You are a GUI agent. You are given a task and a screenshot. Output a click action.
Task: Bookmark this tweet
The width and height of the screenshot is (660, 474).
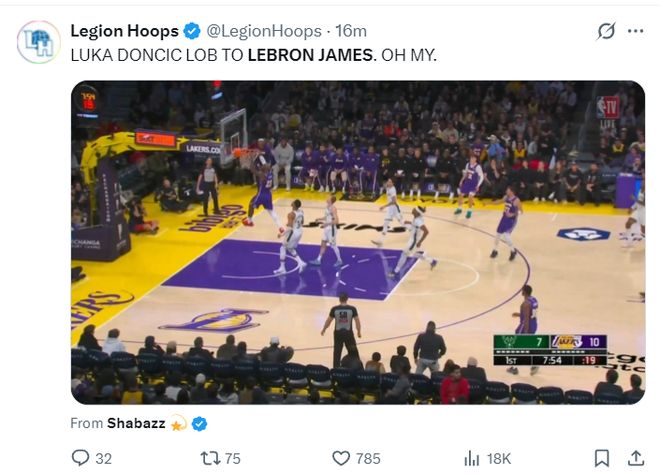(x=601, y=458)
